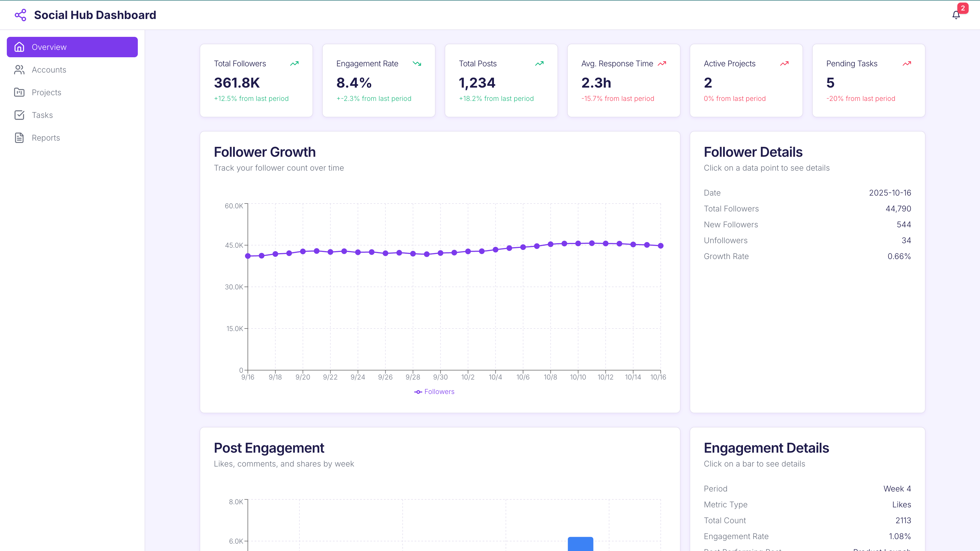This screenshot has height=551, width=980.
Task: Click the Social Hub share logo icon
Action: 20,15
